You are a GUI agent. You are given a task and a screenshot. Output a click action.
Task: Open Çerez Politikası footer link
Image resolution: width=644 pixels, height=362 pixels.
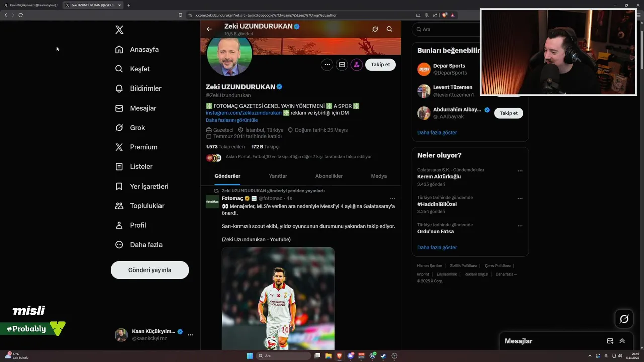(x=498, y=266)
